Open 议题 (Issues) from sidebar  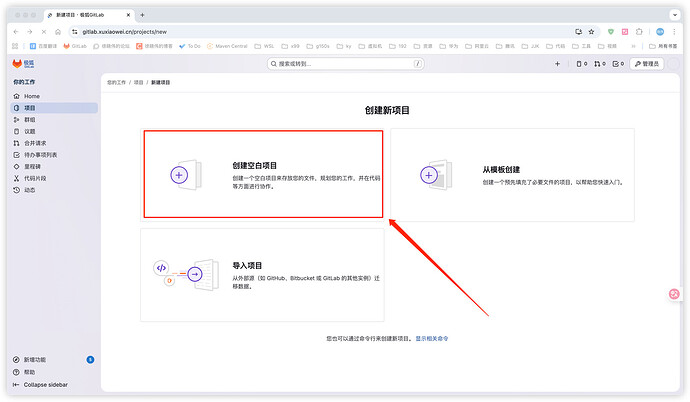(29, 131)
